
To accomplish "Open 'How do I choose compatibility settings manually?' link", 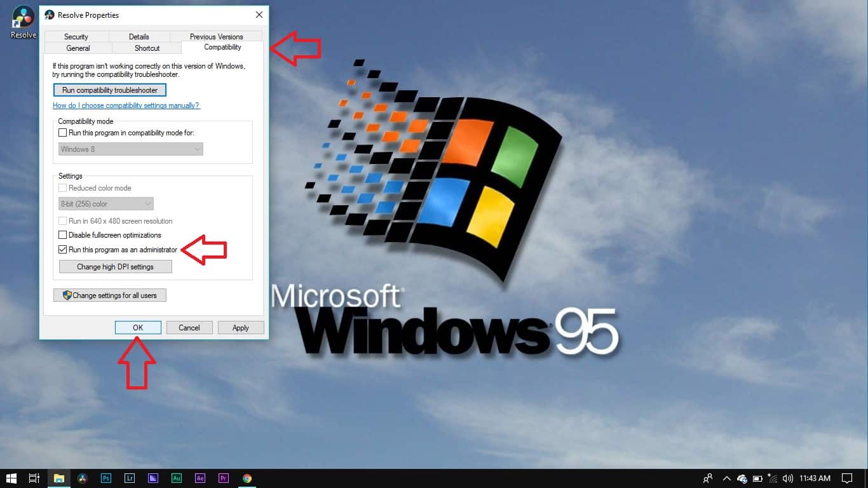I will click(126, 105).
